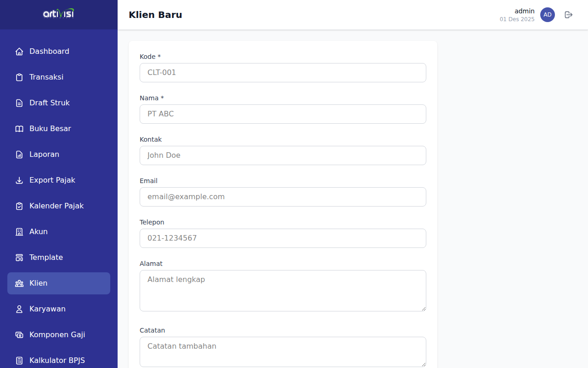
Task: Click the Export Pajak download icon
Action: click(19, 180)
